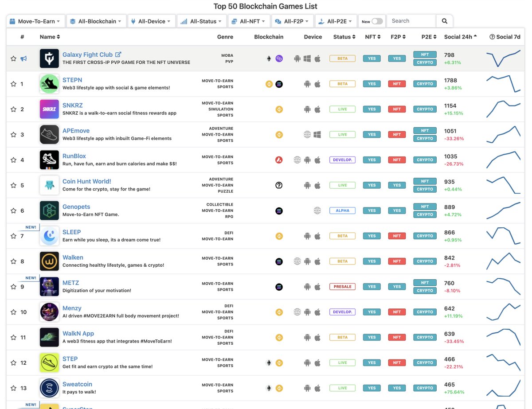Viewport: 532px width, 409px height.
Task: Star the Menzy row
Action: pyautogui.click(x=13, y=312)
